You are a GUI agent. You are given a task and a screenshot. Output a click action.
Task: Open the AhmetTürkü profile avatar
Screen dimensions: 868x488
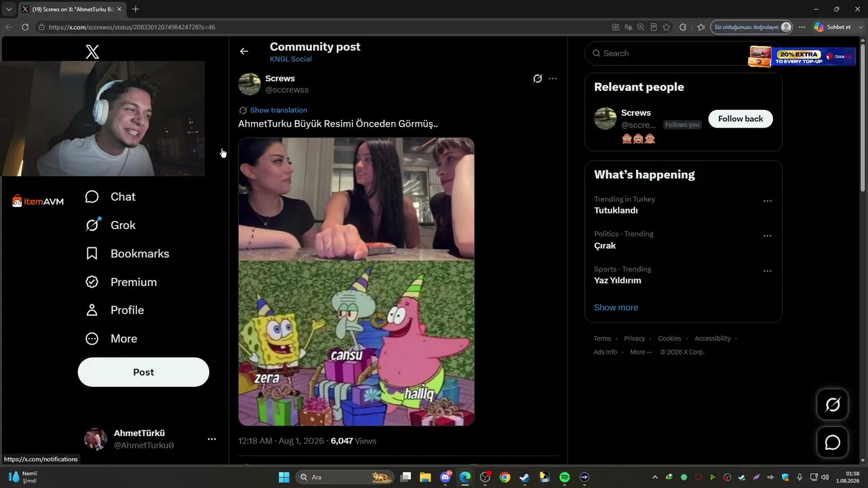click(96, 439)
